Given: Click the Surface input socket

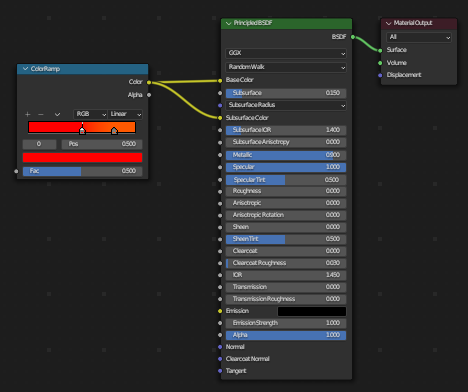Looking at the screenshot, I should 380,50.
